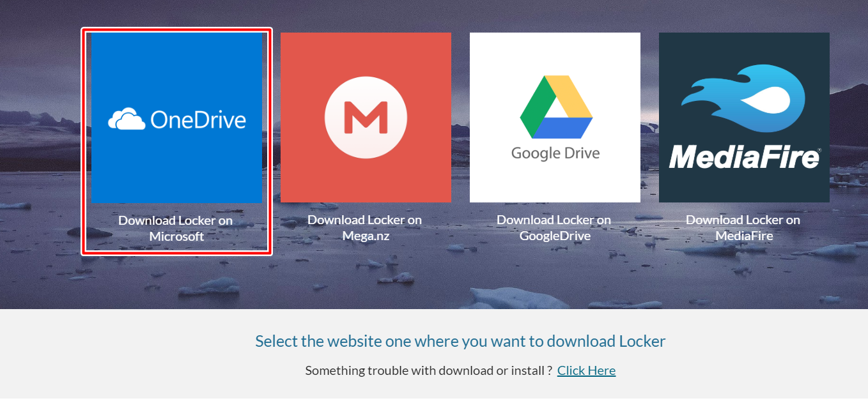Follow 'Download Locker on Mega.nz' link
This screenshot has width=868, height=410.
[365, 228]
